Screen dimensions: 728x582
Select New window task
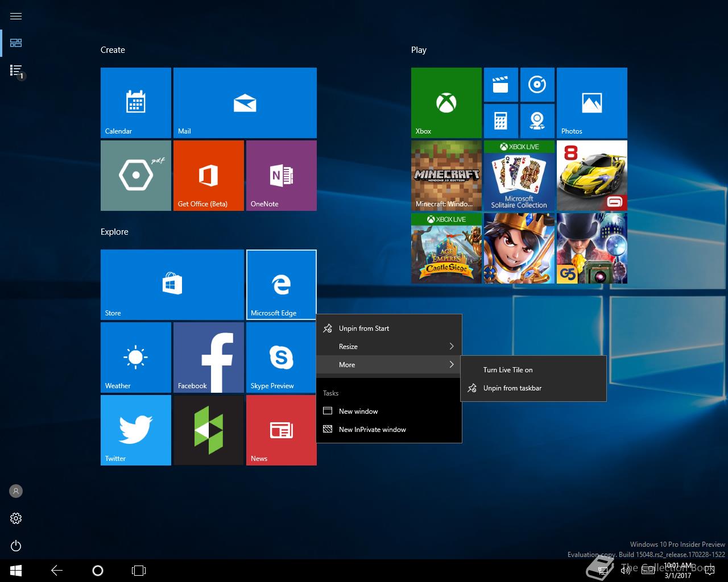(x=389, y=411)
